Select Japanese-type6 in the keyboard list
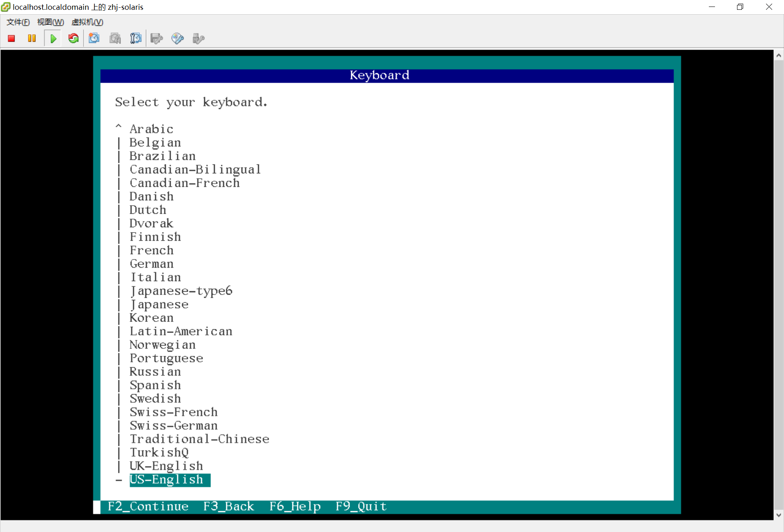The height and width of the screenshot is (532, 784). [x=181, y=291]
